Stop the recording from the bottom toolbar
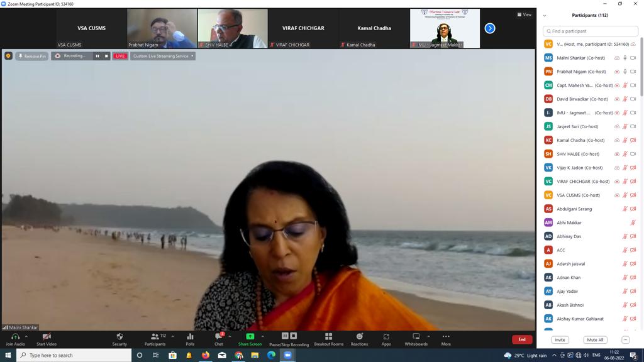 point(293,336)
